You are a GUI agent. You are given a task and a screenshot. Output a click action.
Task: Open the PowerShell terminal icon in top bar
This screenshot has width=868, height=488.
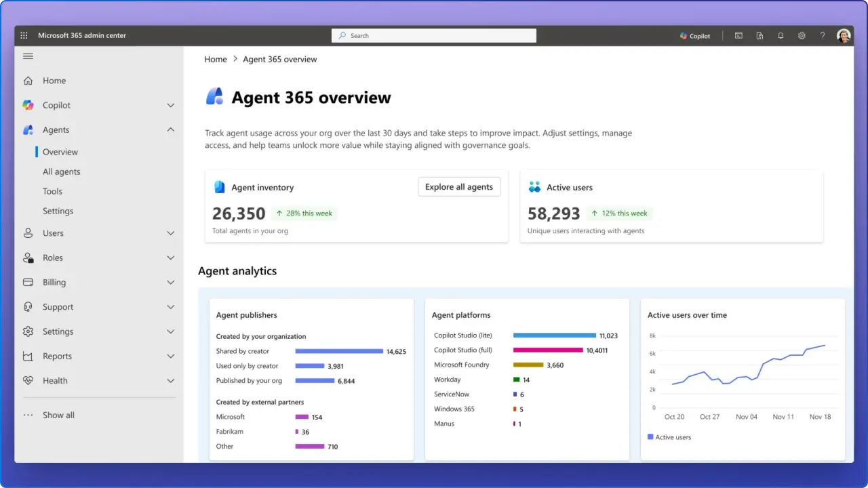click(738, 35)
